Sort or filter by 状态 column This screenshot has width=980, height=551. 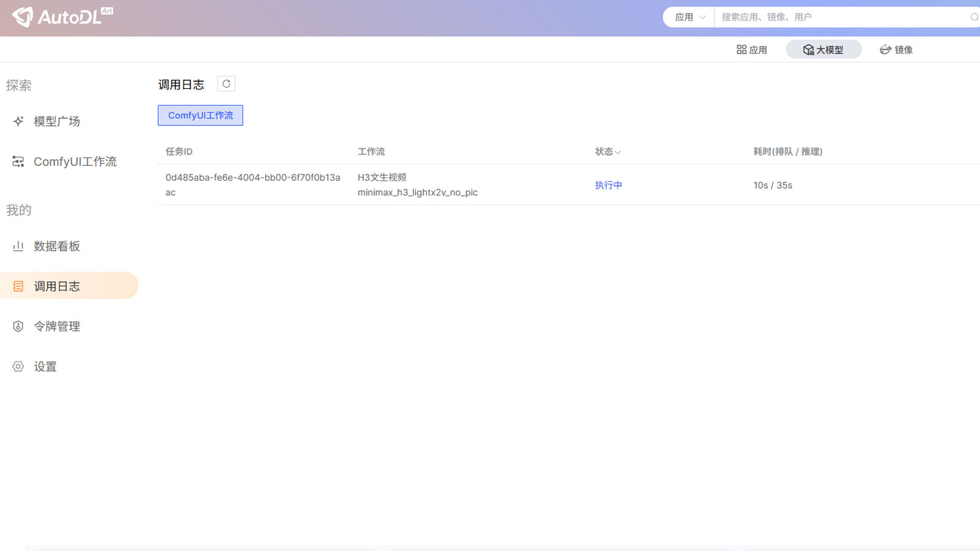tap(608, 151)
